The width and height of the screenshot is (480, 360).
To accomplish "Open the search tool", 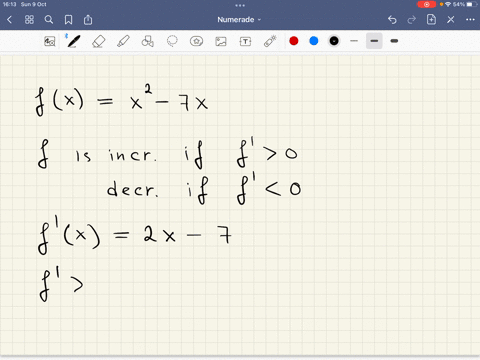I will 49,20.
